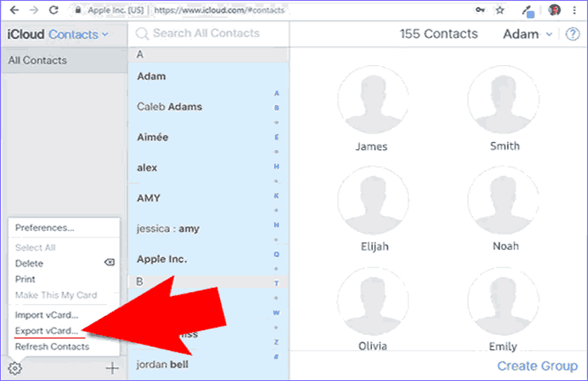Viewport: 588px width, 381px height.
Task: Click Elijah contact avatar
Action: (x=373, y=201)
